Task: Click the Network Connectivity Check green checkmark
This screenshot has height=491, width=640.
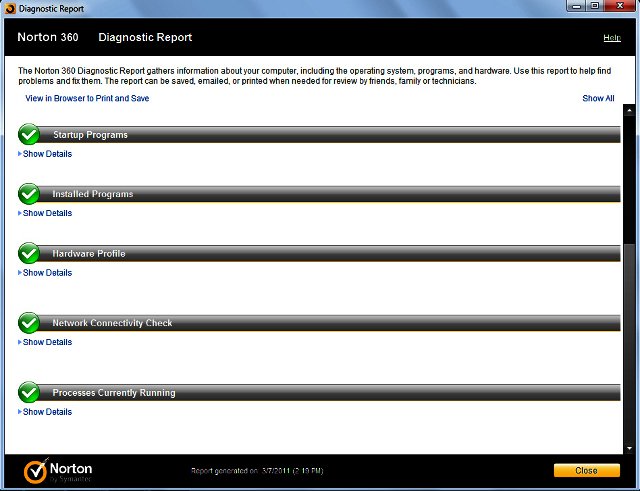Action: [29, 323]
